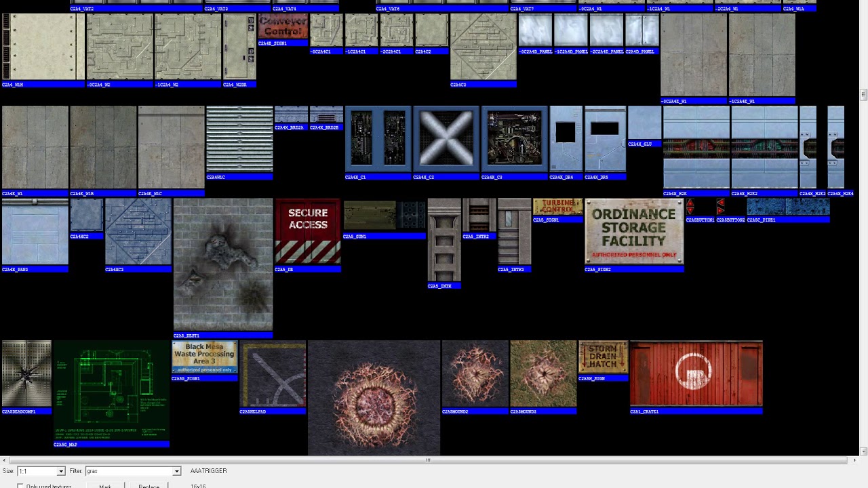Click the Replace button
The width and height of the screenshot is (868, 488).
(x=149, y=486)
